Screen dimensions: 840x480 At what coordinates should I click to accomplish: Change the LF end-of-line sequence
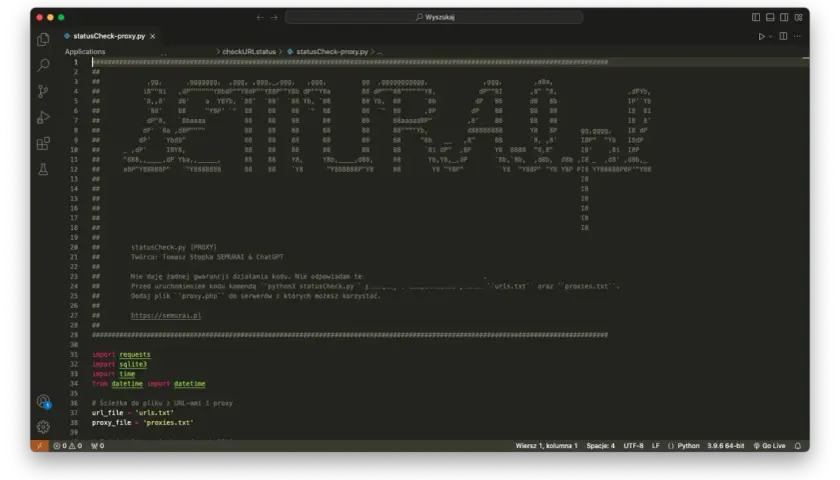tap(656, 446)
